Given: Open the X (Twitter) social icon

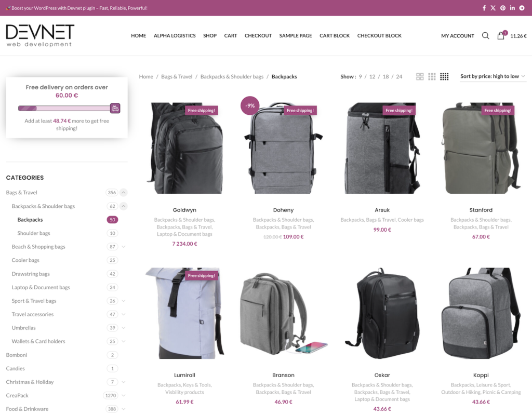Looking at the screenshot, I should click(493, 8).
